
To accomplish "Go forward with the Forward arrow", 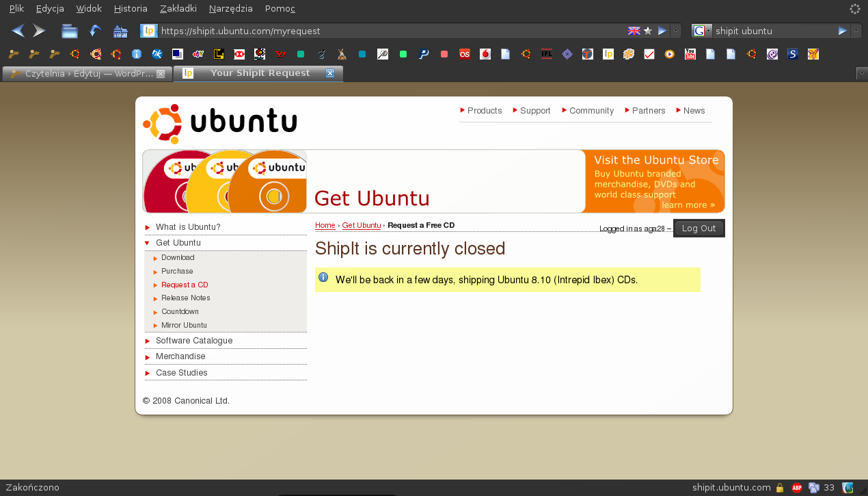I will [x=39, y=31].
